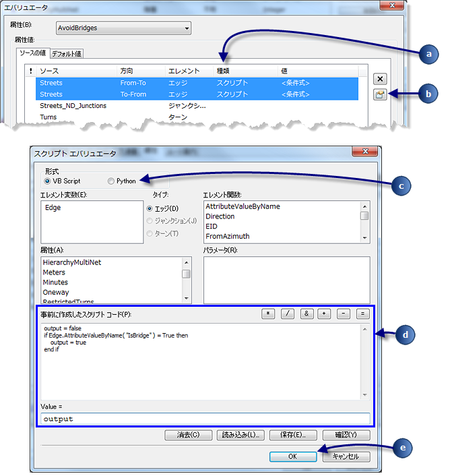450x476 pixels.
Task: Insert the divide (/) operator
Action: 287,314
